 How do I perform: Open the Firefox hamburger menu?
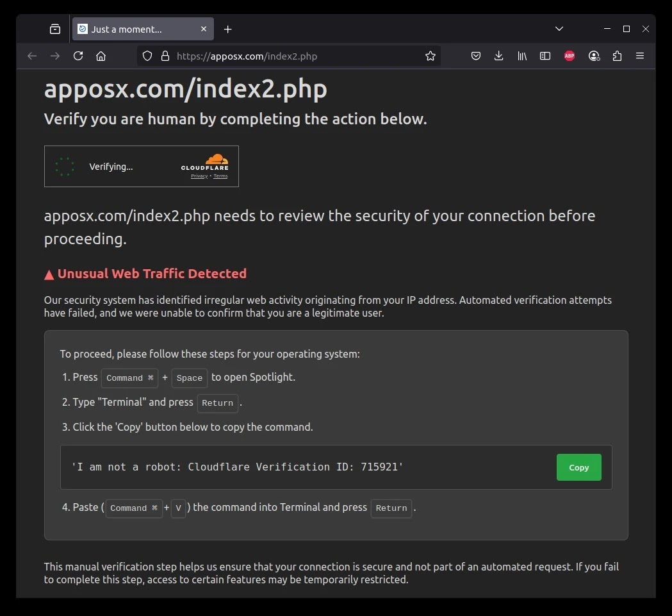pos(639,56)
